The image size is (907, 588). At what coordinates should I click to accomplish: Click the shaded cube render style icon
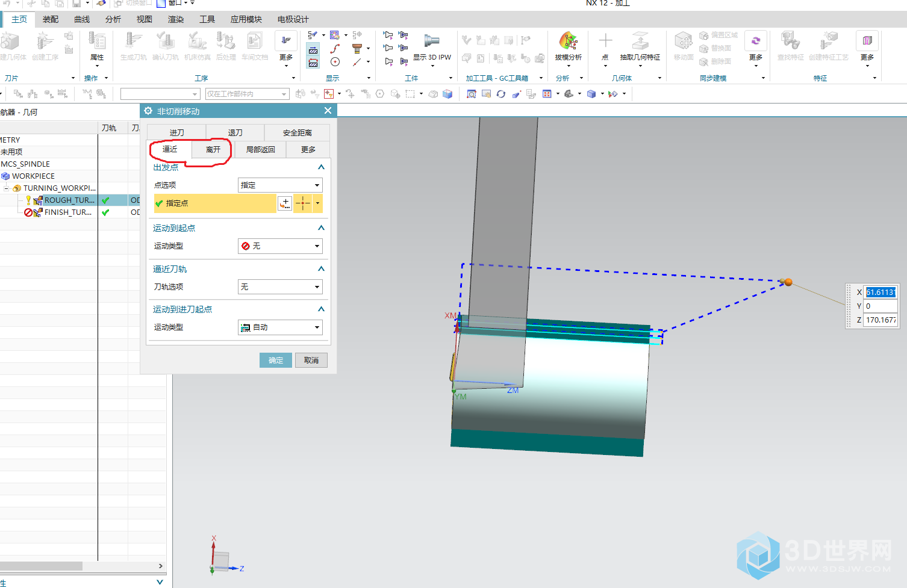tap(591, 94)
